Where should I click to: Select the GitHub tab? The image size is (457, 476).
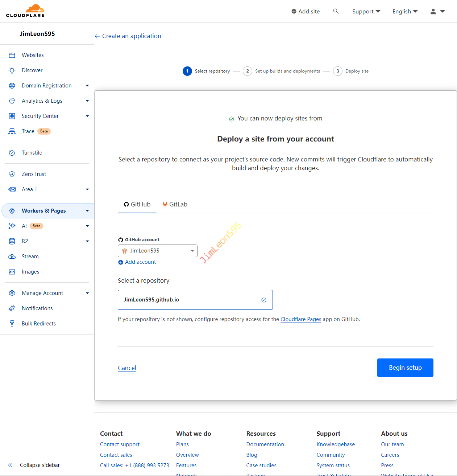[x=137, y=204]
